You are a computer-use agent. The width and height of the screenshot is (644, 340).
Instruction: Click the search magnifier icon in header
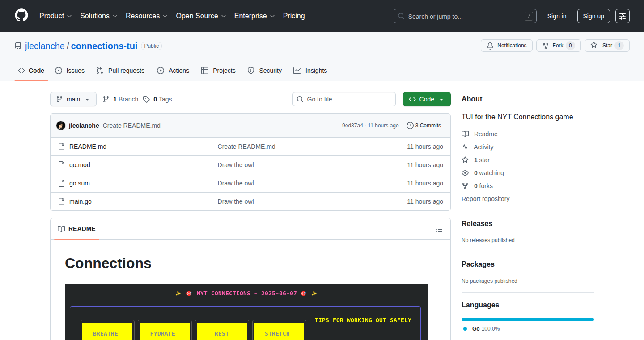401,16
